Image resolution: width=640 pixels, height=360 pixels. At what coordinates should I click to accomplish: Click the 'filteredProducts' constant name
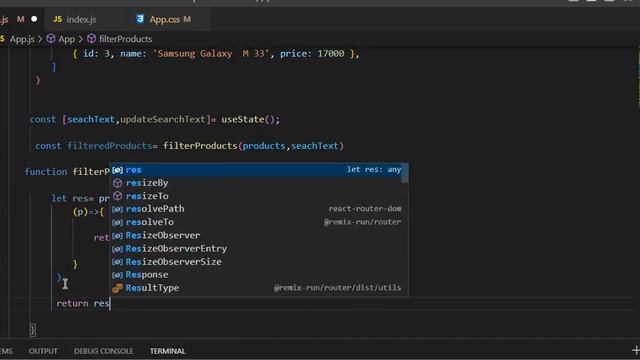[109, 146]
